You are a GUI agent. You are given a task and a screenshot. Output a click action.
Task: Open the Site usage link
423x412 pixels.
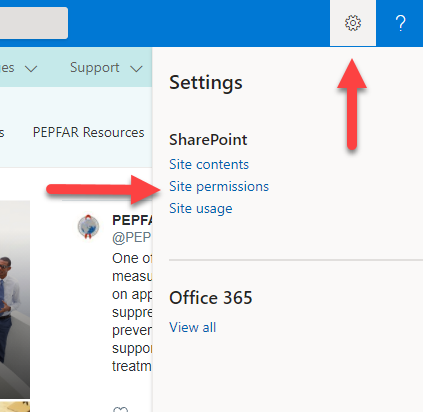click(201, 209)
